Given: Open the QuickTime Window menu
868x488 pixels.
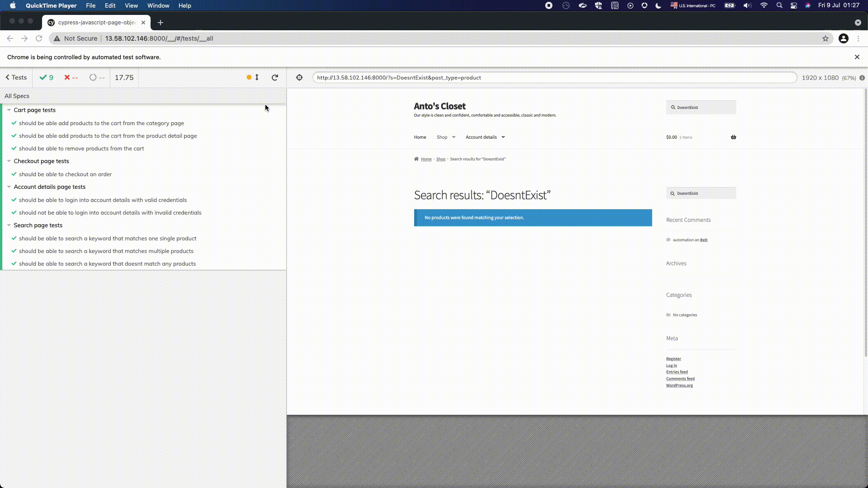Looking at the screenshot, I should pos(158,5).
